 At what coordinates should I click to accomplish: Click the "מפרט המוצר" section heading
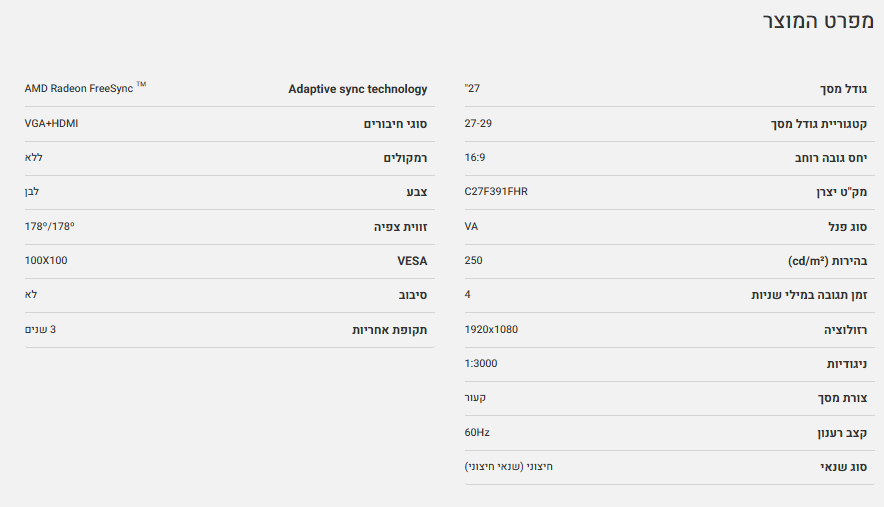(x=816, y=20)
